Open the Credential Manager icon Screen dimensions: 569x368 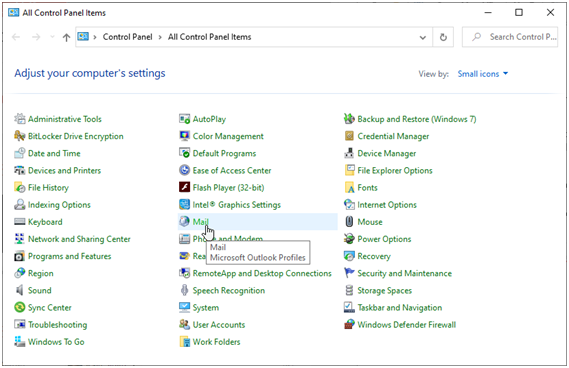click(x=349, y=136)
